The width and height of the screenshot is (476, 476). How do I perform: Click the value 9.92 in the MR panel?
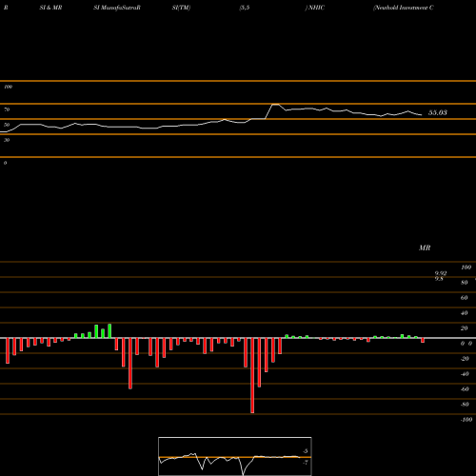click(441, 273)
